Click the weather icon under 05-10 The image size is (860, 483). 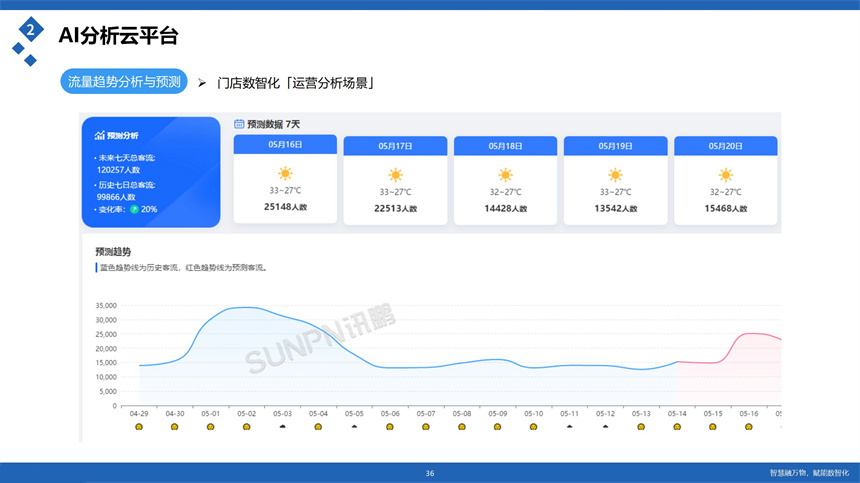pyautogui.click(x=534, y=427)
